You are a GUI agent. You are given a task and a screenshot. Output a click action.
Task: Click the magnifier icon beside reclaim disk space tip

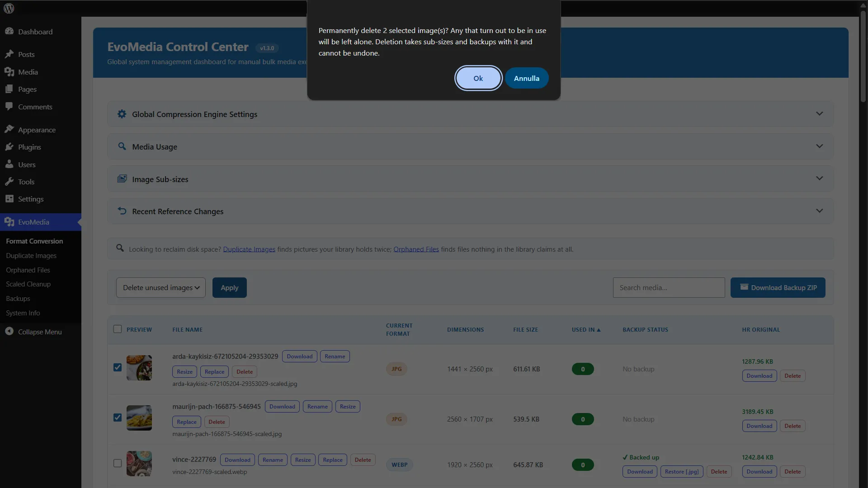[120, 248]
